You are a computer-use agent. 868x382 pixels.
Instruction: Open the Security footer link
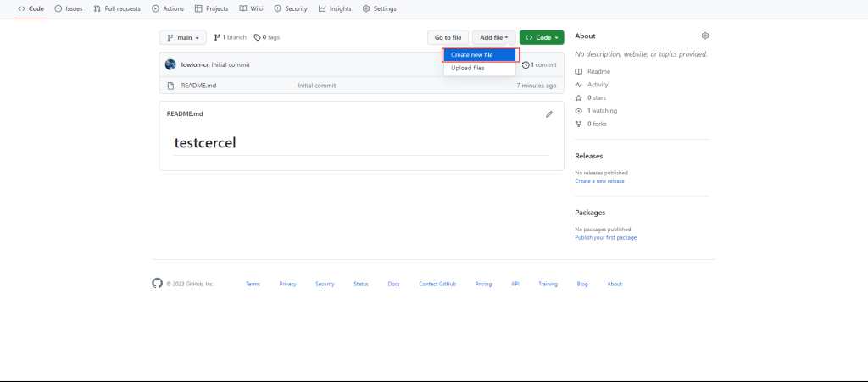click(325, 284)
